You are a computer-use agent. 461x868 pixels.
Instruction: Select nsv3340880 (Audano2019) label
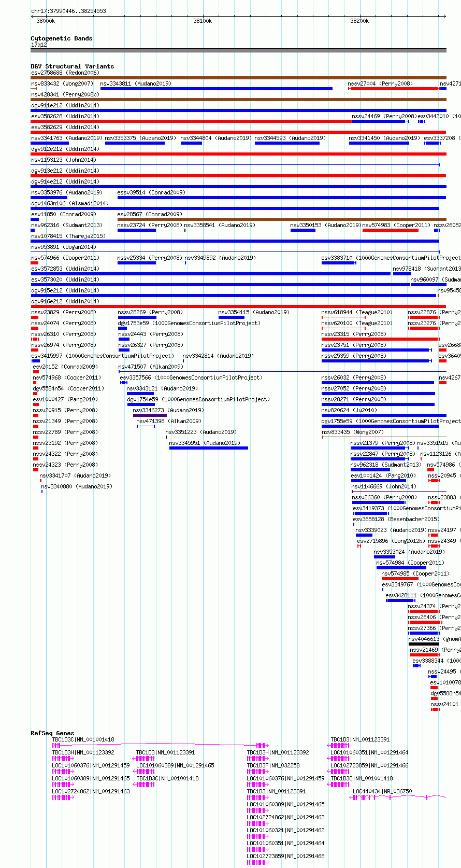(77, 486)
